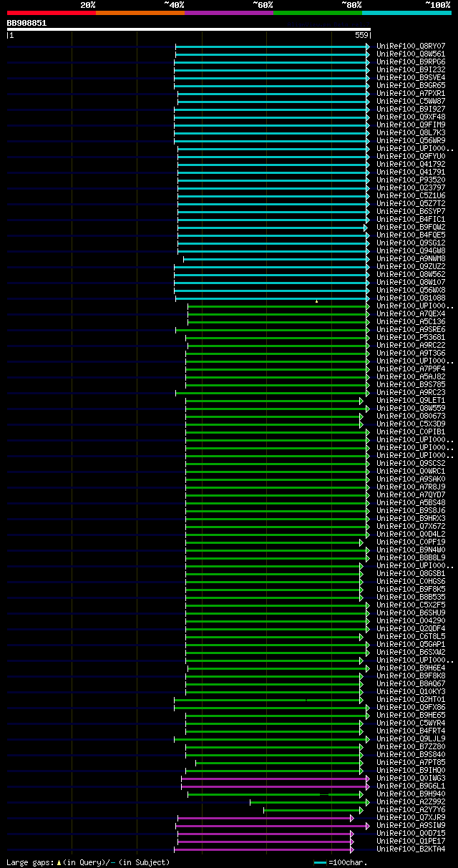Viewport: 458px width, 868px height.
Task: Select hit label UniRef100_O81088
Action: 411,298
